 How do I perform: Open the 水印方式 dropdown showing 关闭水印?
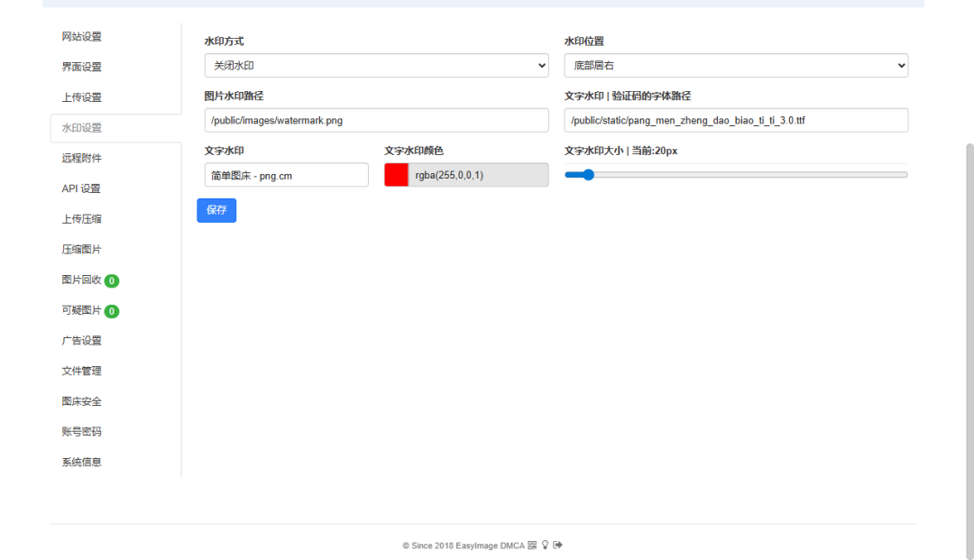coord(376,65)
